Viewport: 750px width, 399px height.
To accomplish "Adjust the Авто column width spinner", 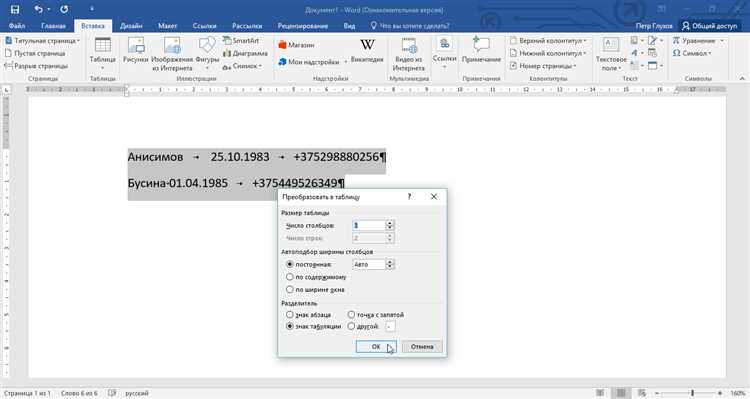I will point(390,265).
